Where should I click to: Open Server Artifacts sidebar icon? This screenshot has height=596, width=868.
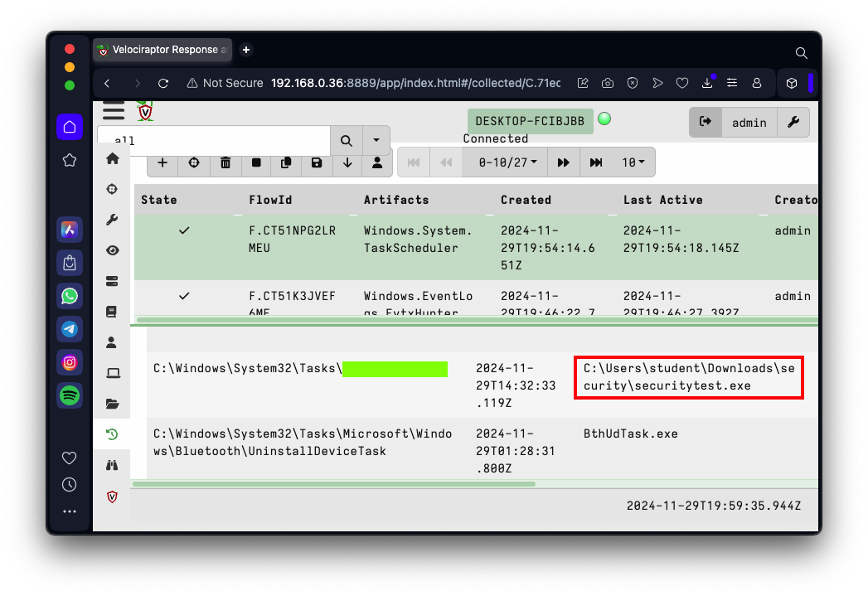point(113,281)
